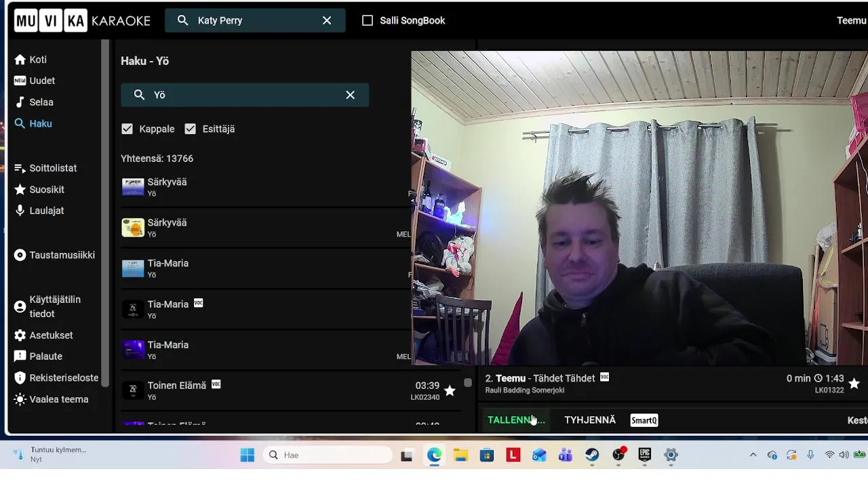Screen dimensions: 868x488
Task: Click the top Katy Perry search field
Action: 255,20
